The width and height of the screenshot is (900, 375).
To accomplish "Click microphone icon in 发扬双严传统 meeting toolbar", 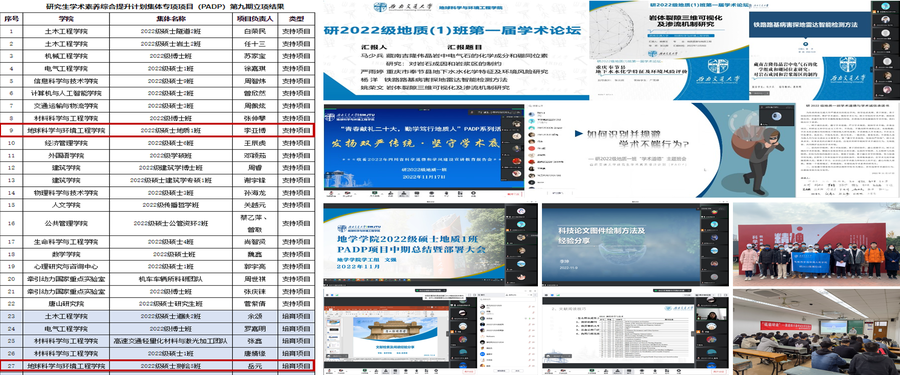I will point(331,193).
